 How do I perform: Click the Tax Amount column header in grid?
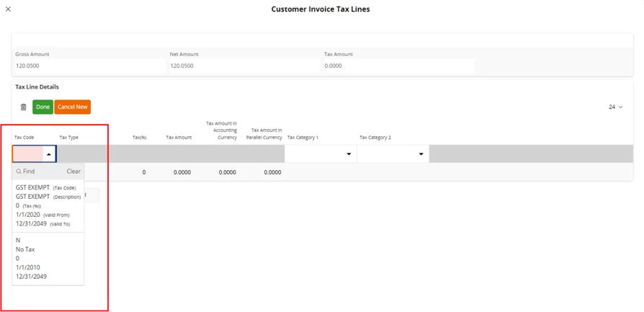179,138
